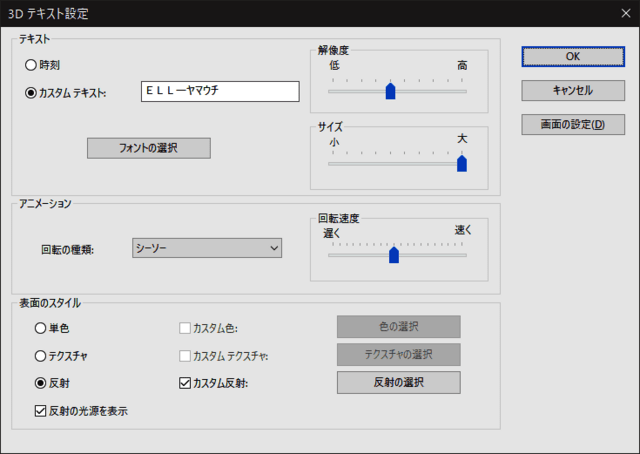
Task: Click the キャンセル button
Action: (572, 90)
